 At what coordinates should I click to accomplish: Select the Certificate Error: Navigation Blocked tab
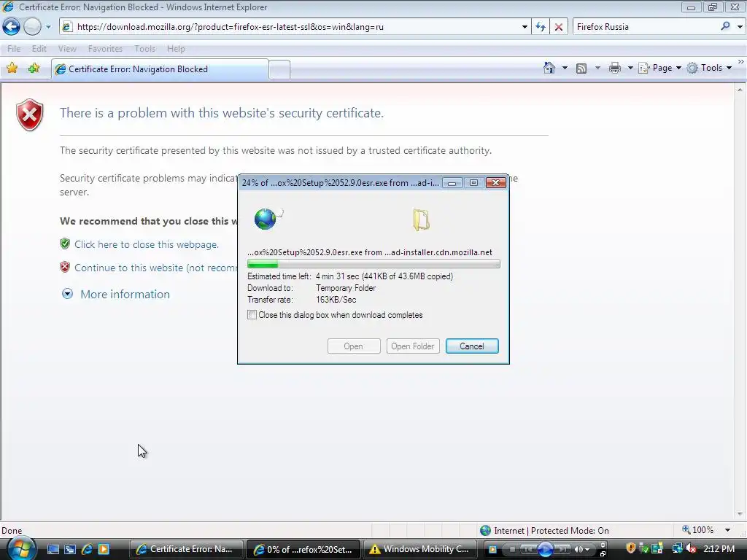160,69
